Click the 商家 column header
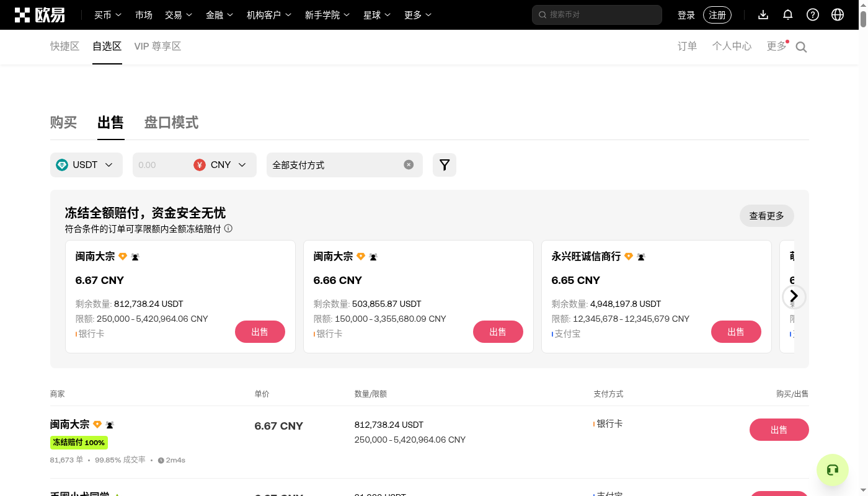Viewport: 868px width, 496px height. pyautogui.click(x=58, y=394)
